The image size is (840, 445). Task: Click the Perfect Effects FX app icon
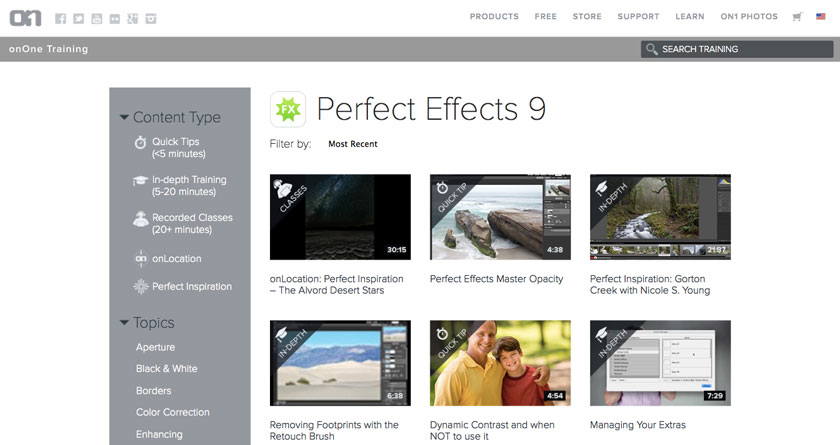click(x=288, y=109)
